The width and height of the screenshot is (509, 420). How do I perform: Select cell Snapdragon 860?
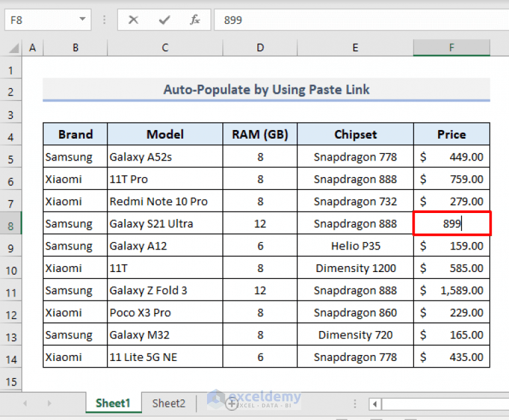coord(356,313)
